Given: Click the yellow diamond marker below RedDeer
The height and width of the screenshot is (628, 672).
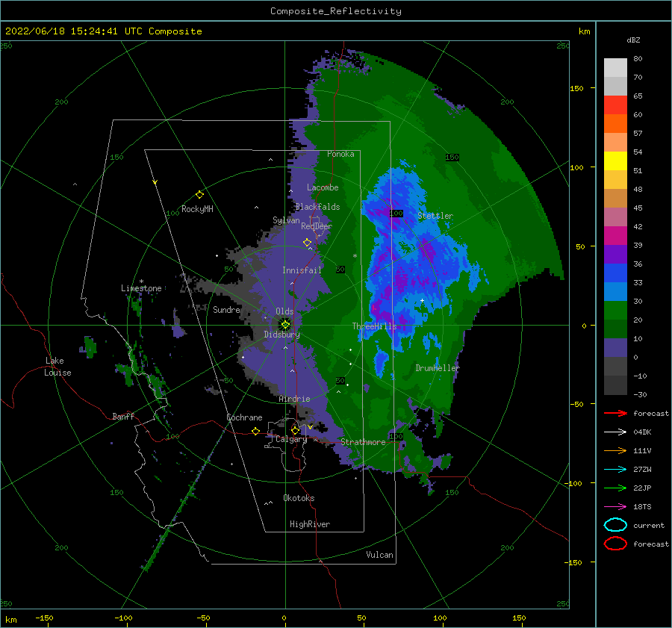Looking at the screenshot, I should 308,243.
